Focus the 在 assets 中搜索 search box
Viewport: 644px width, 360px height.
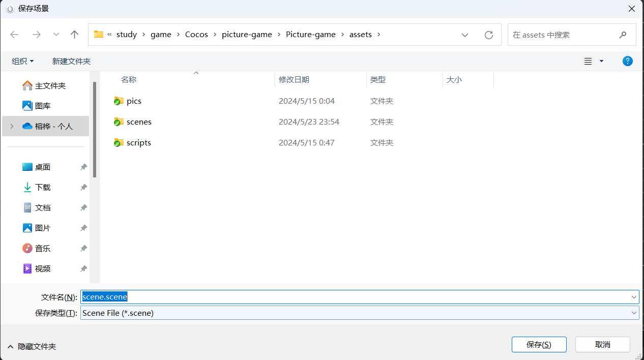click(x=572, y=35)
